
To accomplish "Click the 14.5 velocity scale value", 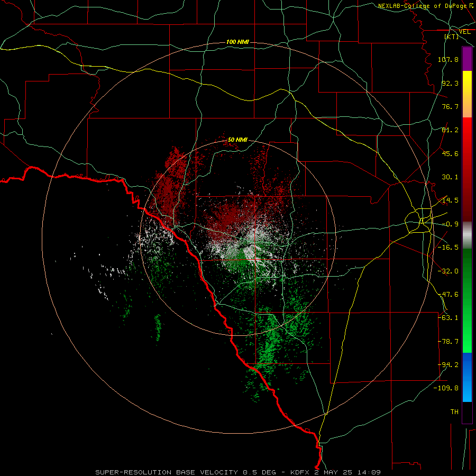I will (450, 200).
